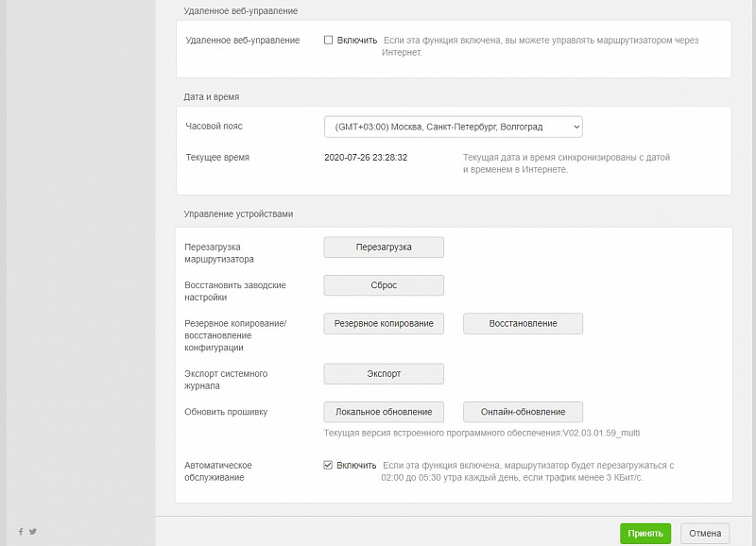The image size is (756, 546).
Task: Toggle the automatic maintenance checkbox
Action: pos(328,465)
